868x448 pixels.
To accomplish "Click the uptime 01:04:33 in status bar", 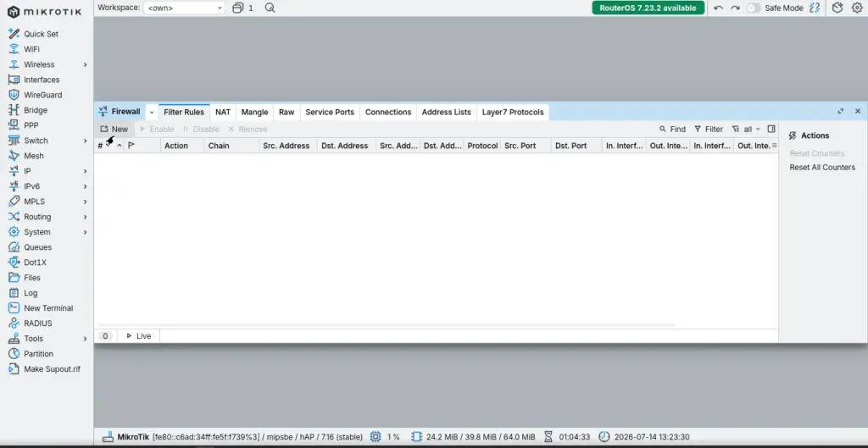I will 574,437.
